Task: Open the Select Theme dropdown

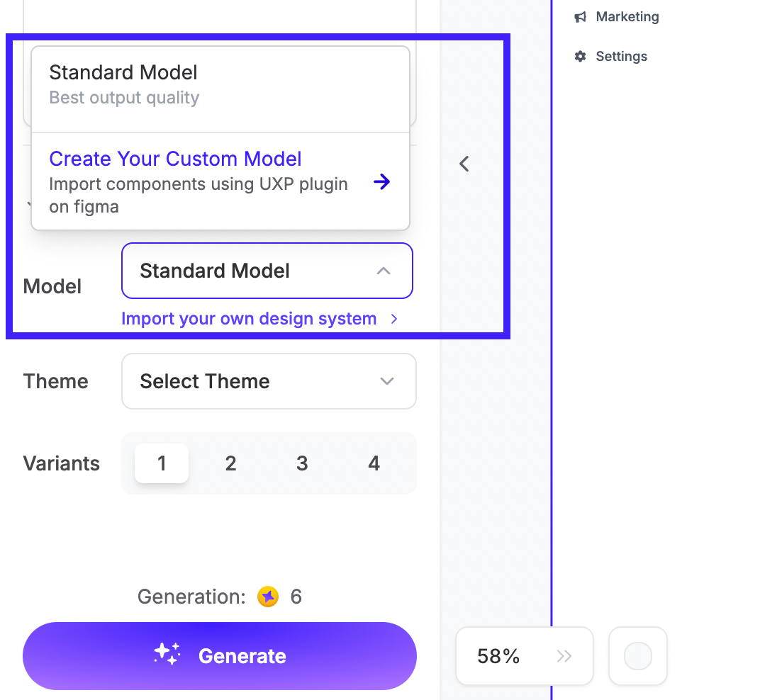Action: (x=269, y=381)
